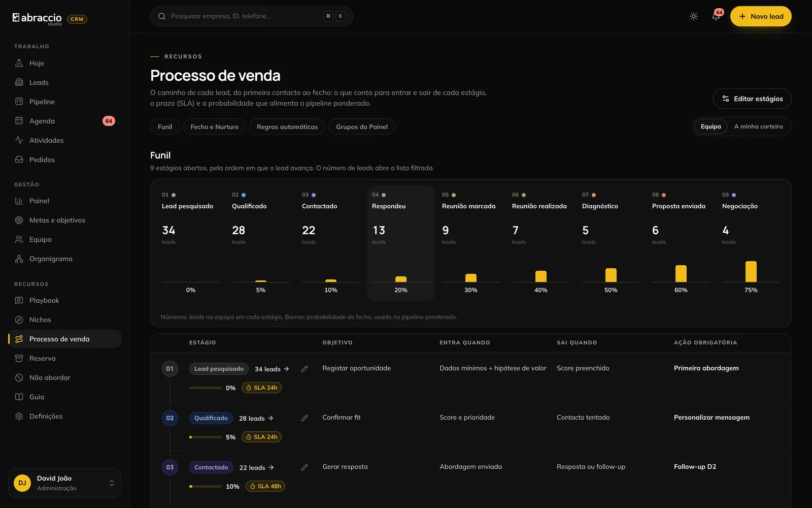Image resolution: width=812 pixels, height=508 pixels.
Task: Switch to Grupos do Painel tab
Action: tap(362, 126)
